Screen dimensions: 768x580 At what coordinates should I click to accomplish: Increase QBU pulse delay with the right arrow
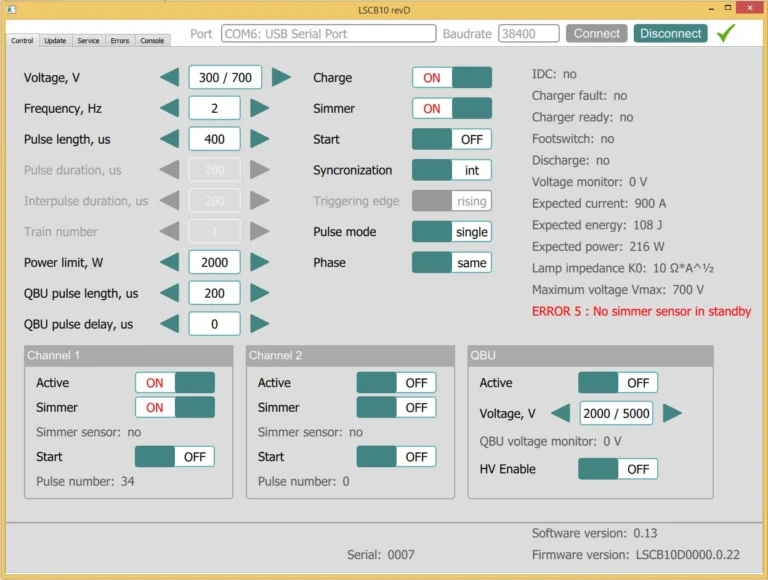pos(260,324)
